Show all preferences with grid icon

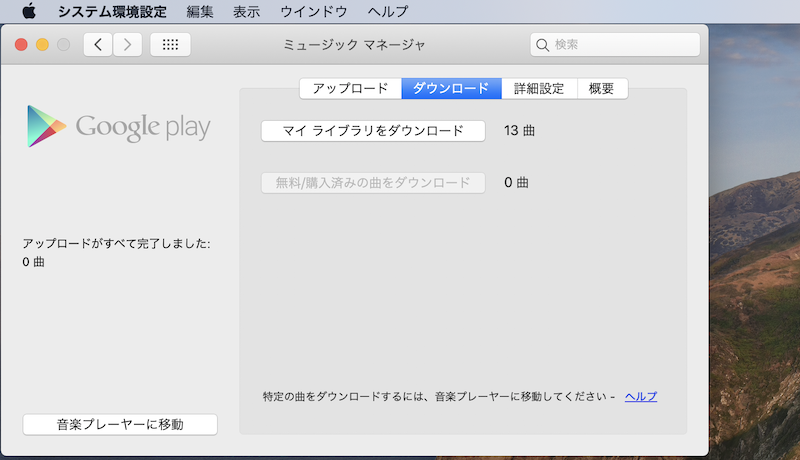[170, 44]
